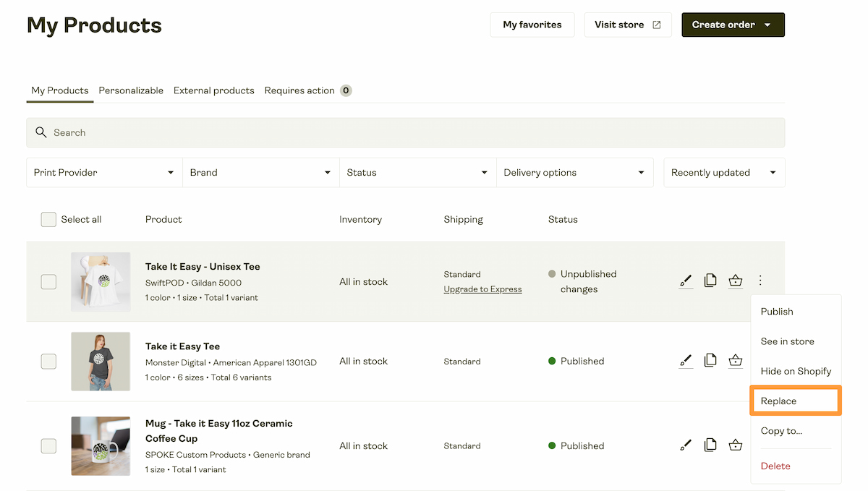Screen dimensions: 868x491
Task: Check the Select all checkbox
Action: click(48, 219)
